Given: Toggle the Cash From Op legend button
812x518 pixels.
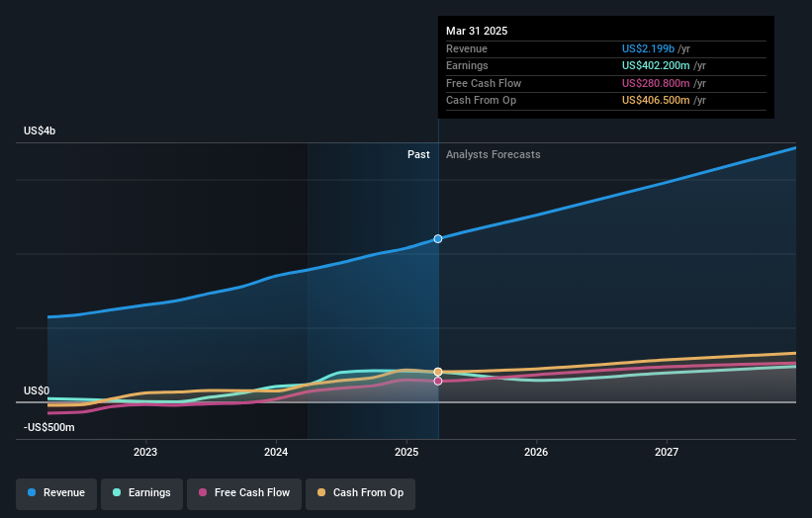Looking at the screenshot, I should pyautogui.click(x=360, y=493).
